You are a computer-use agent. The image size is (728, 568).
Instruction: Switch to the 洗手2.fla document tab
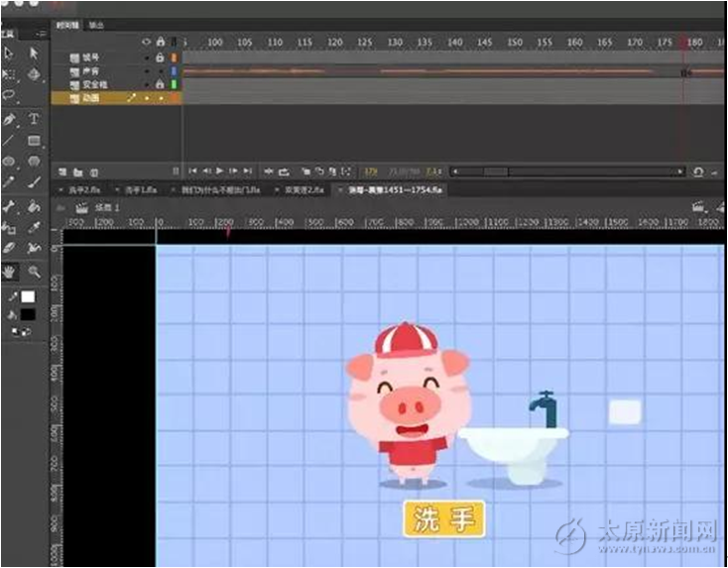pos(77,188)
